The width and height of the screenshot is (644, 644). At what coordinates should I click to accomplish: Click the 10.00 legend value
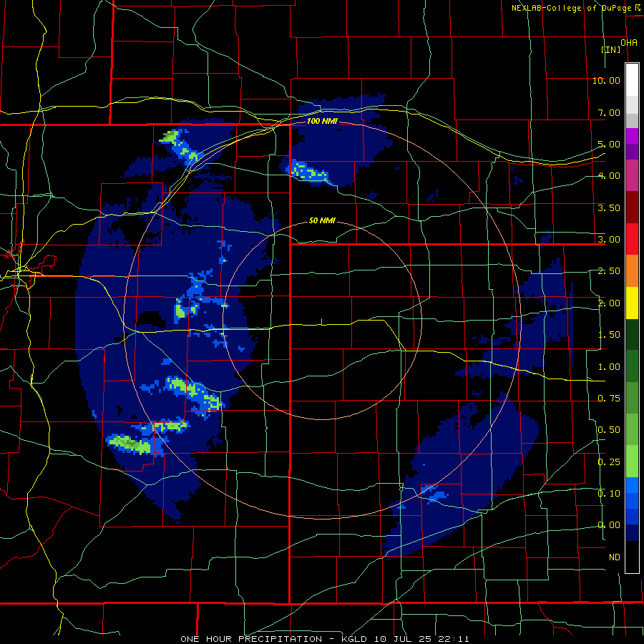[606, 80]
